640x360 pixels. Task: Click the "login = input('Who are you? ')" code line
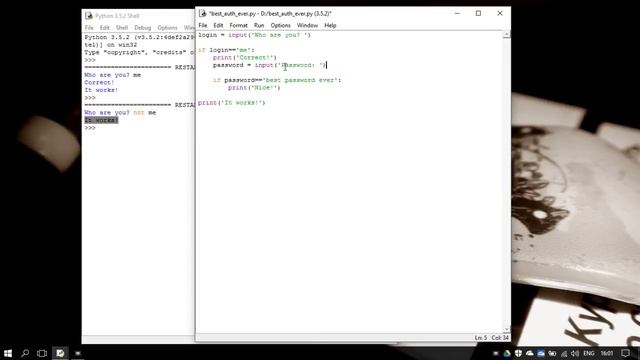[x=254, y=35]
